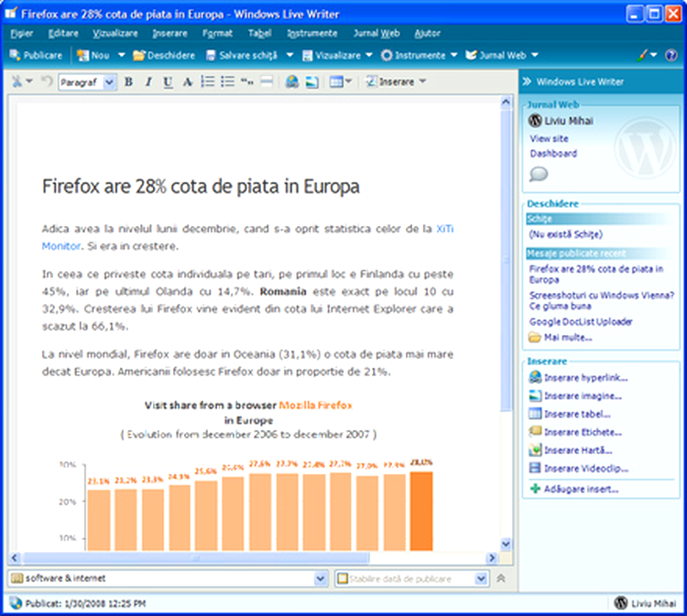The height and width of the screenshot is (616, 687).
Task: Click the cut scissors icon
Action: point(17,81)
